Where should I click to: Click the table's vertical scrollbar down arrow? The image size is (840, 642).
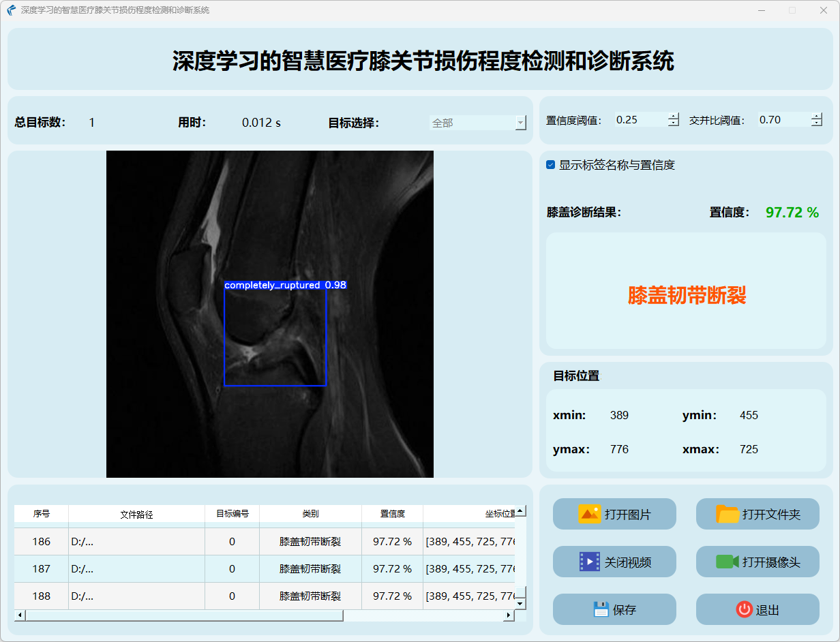[520, 603]
